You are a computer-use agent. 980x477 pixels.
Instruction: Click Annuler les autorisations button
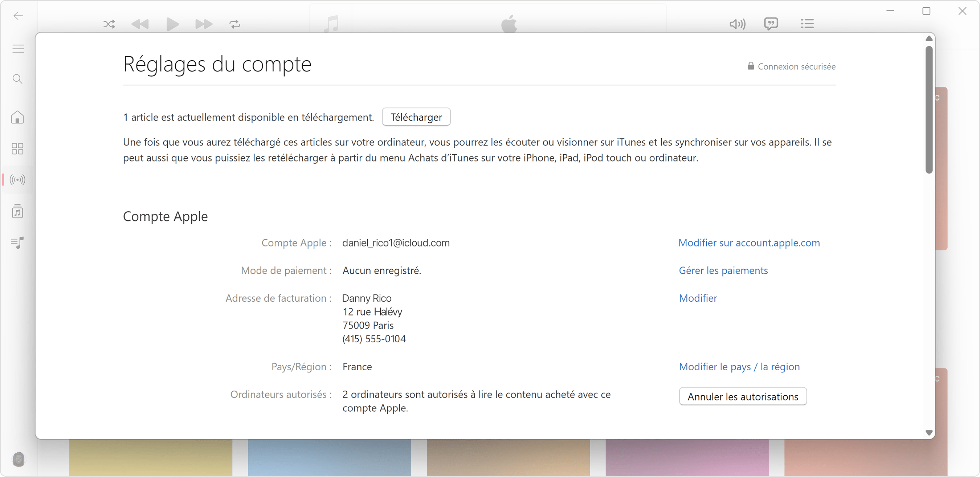743,397
